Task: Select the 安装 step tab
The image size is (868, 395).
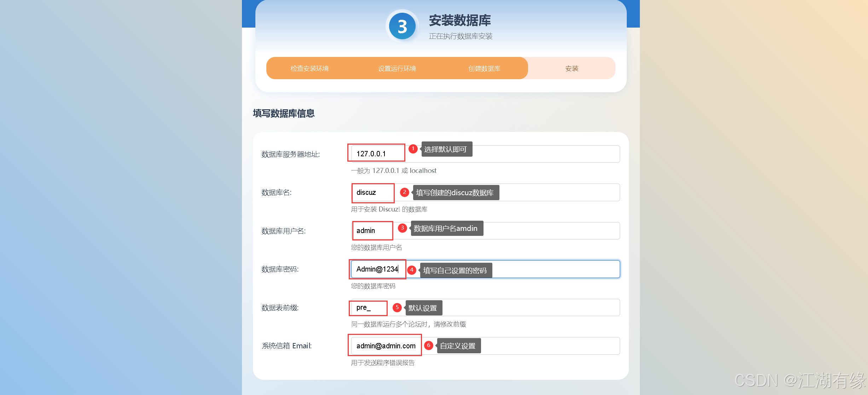Action: pos(572,68)
